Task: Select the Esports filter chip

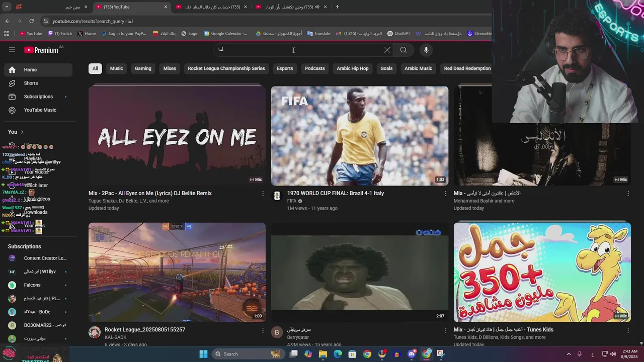Action: coord(285,68)
